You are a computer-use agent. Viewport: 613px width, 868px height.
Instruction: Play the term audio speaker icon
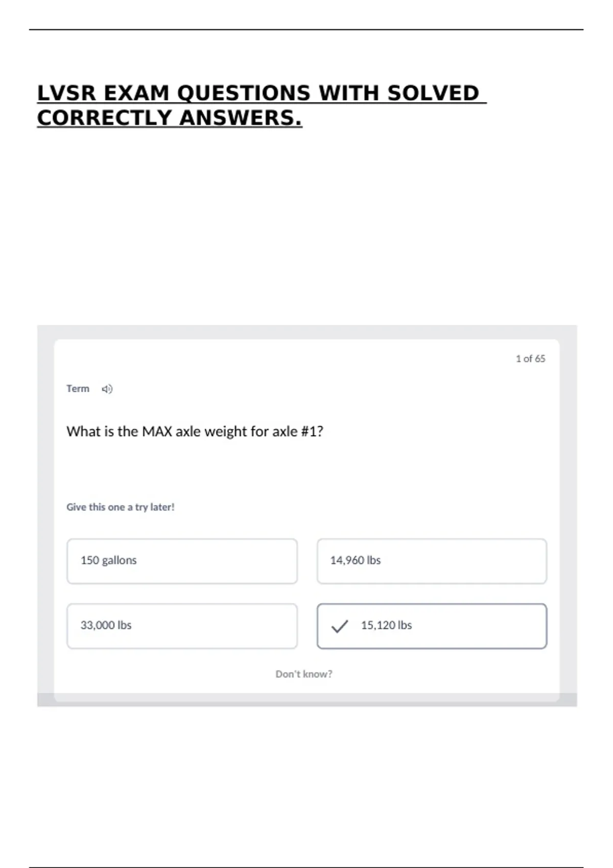(x=107, y=389)
